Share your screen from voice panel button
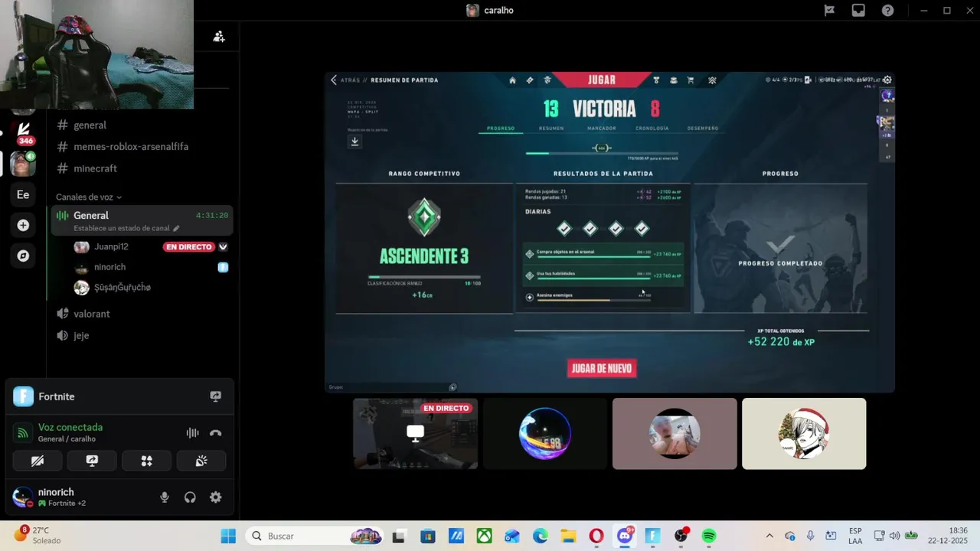Image resolution: width=980 pixels, height=551 pixels. [x=92, y=461]
